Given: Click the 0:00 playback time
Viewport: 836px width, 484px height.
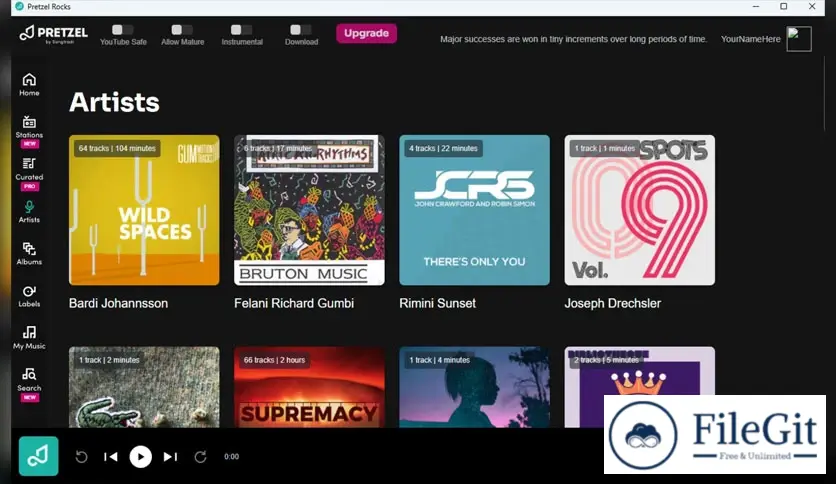Looking at the screenshot, I should [x=231, y=457].
